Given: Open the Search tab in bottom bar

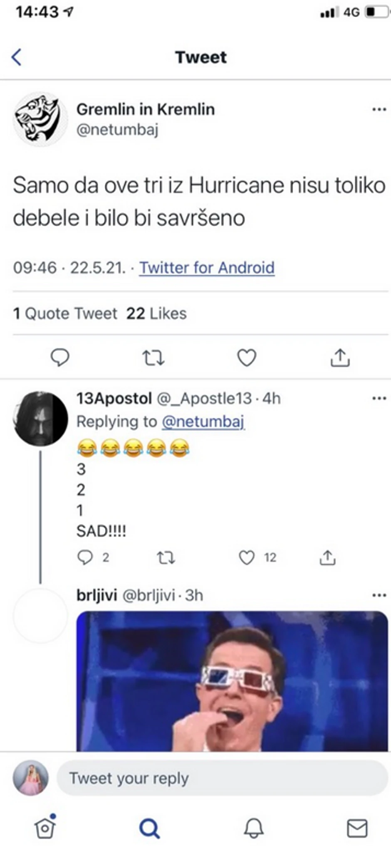Looking at the screenshot, I should (x=149, y=828).
